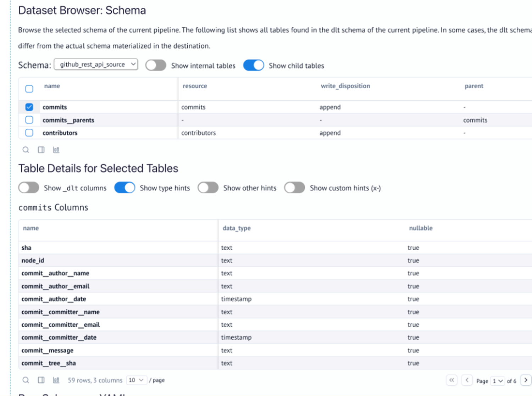Viewport: 532px width, 396px height.
Task: Open search for the schema tables list
Action: coord(26,150)
